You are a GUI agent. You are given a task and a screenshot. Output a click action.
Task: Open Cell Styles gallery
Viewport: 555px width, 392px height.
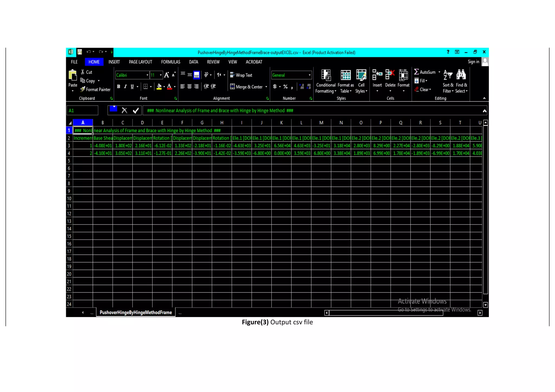pyautogui.click(x=361, y=81)
